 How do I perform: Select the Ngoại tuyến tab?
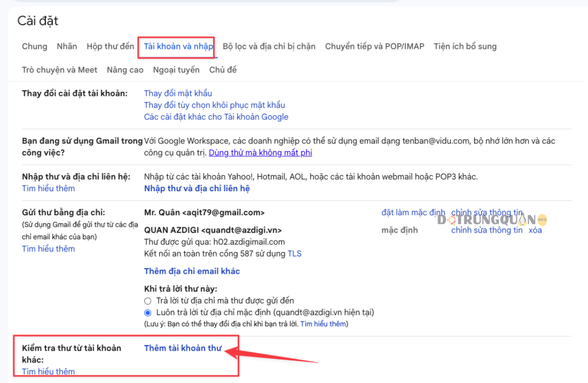click(x=176, y=70)
